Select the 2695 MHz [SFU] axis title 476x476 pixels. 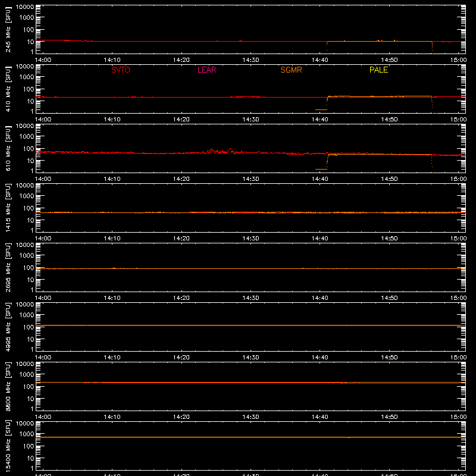point(8,267)
